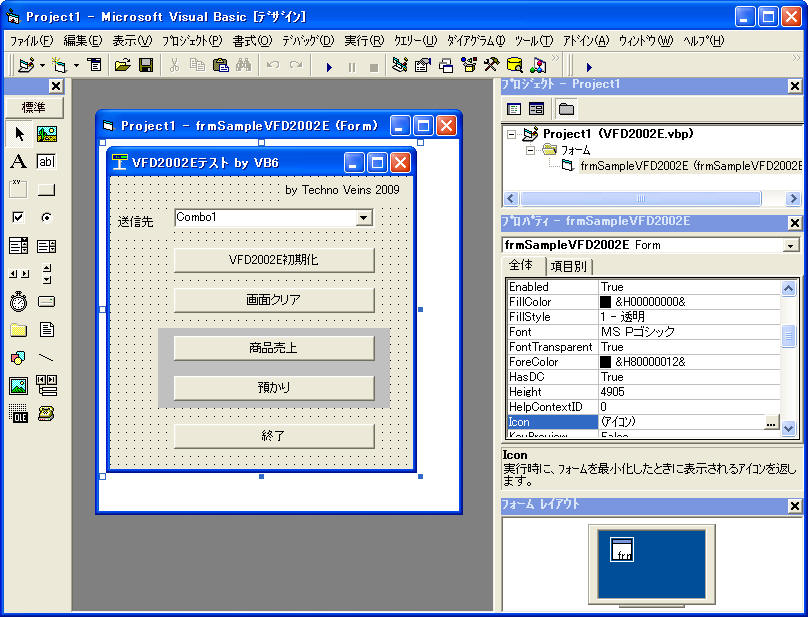Open the Properties Window toolbar icon

(x=423, y=65)
